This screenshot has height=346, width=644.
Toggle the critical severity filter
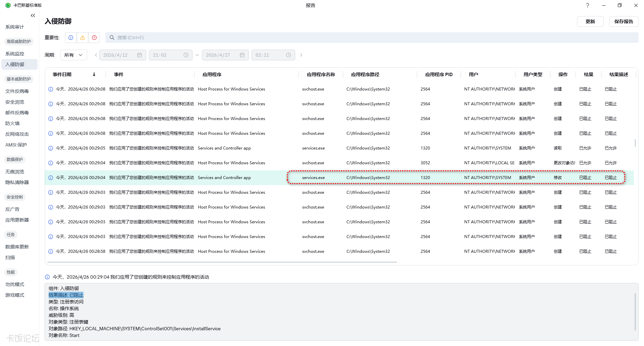(x=94, y=38)
